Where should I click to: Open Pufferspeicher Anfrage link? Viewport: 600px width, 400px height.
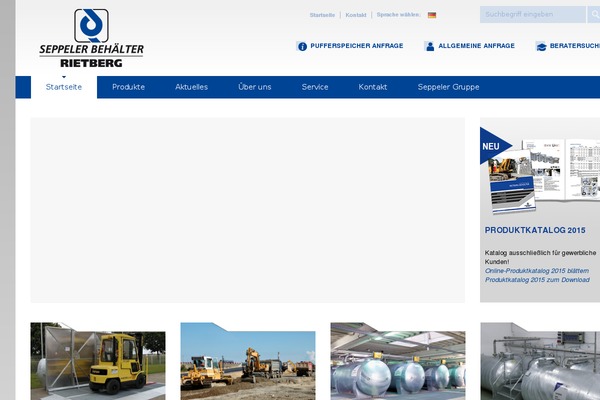[357, 46]
